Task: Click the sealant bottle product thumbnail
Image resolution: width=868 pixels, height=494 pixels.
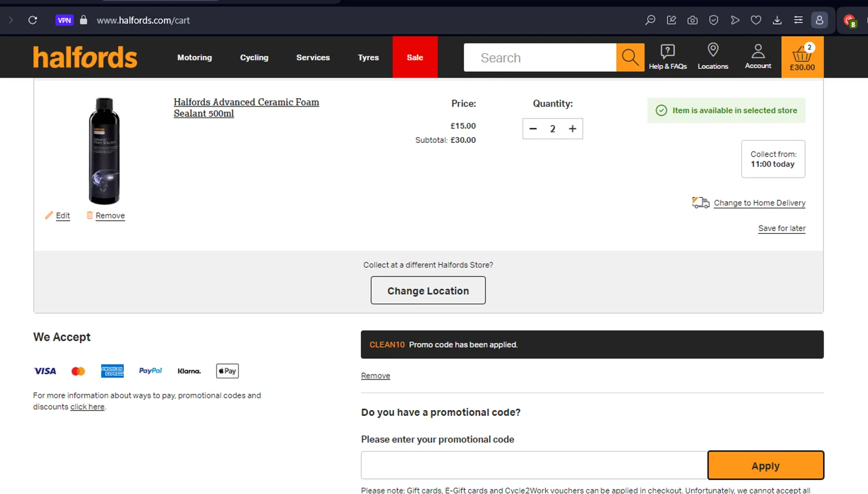Action: 104,150
